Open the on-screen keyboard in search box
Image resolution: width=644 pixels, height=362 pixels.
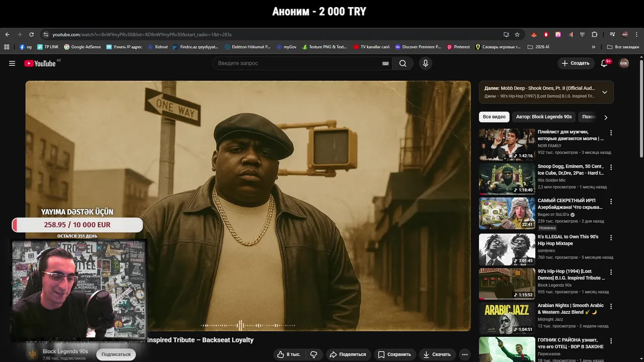coord(385,63)
